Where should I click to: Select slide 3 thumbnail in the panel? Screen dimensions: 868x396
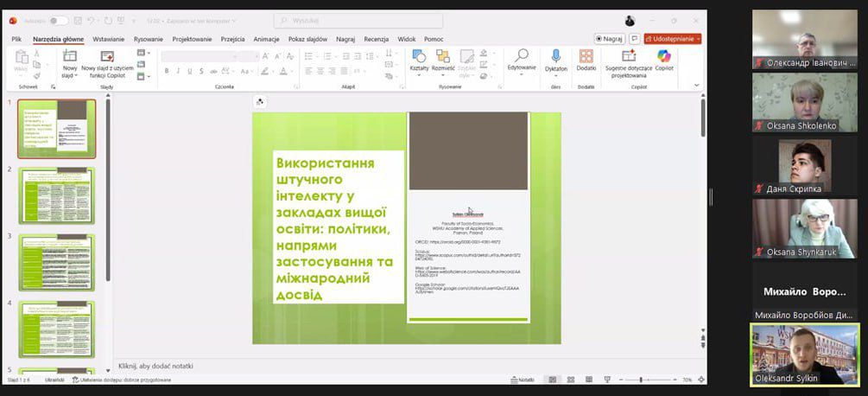click(57, 263)
